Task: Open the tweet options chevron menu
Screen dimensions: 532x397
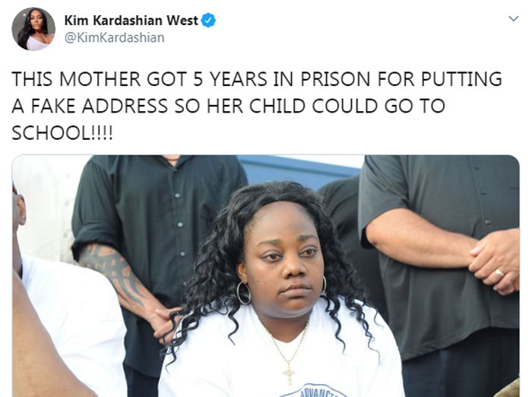Action: (514, 19)
